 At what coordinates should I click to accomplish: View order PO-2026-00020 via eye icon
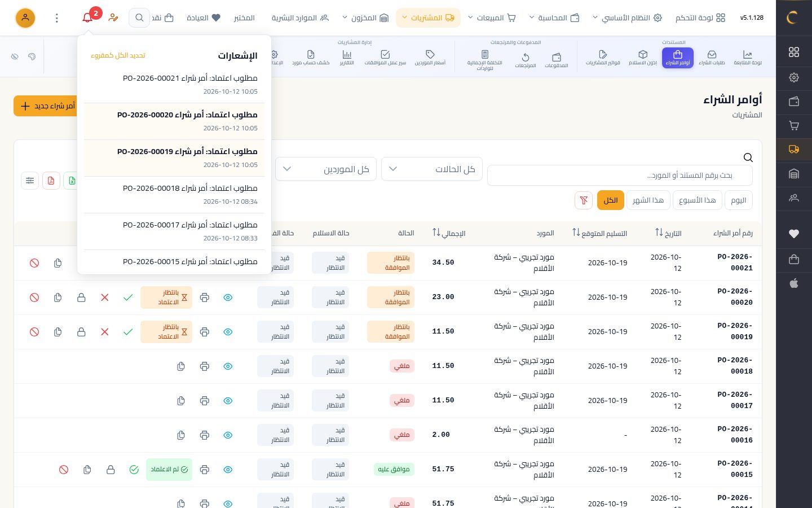228,297
